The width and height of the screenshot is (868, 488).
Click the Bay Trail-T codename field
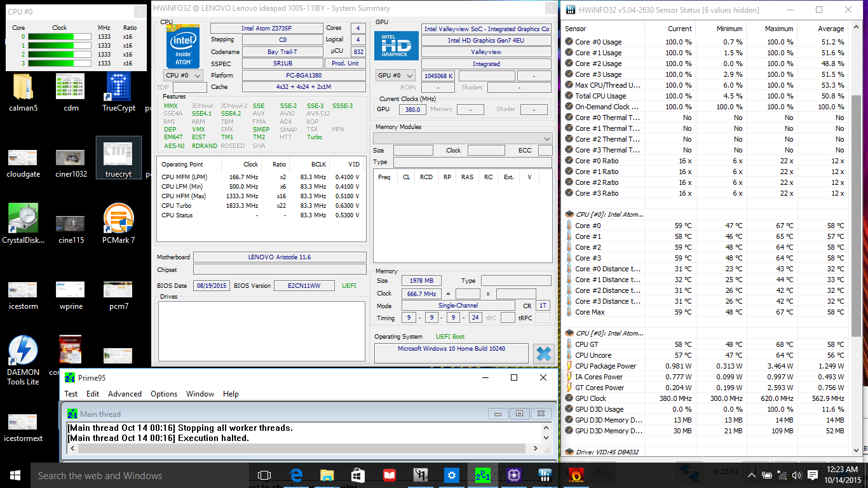[x=282, y=52]
